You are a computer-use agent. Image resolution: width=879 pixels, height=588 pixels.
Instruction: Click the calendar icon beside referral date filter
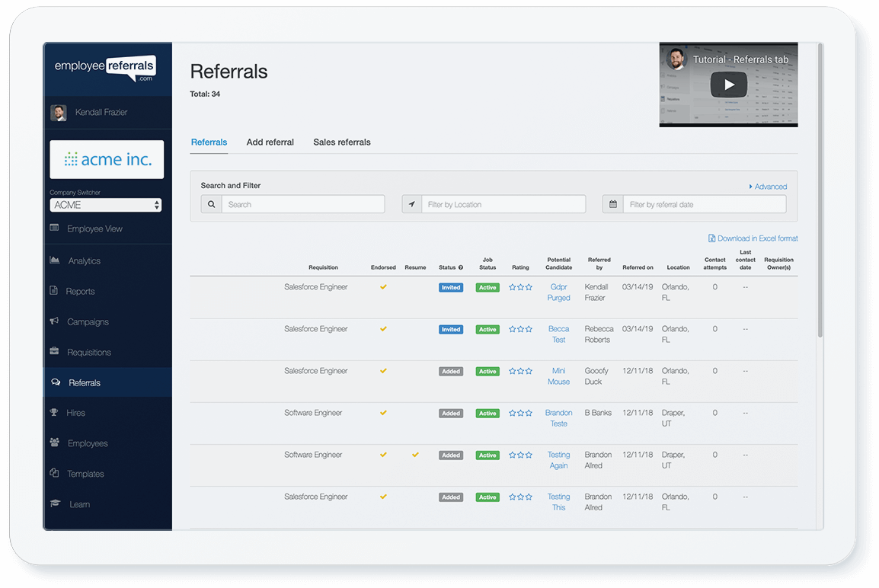[613, 204]
